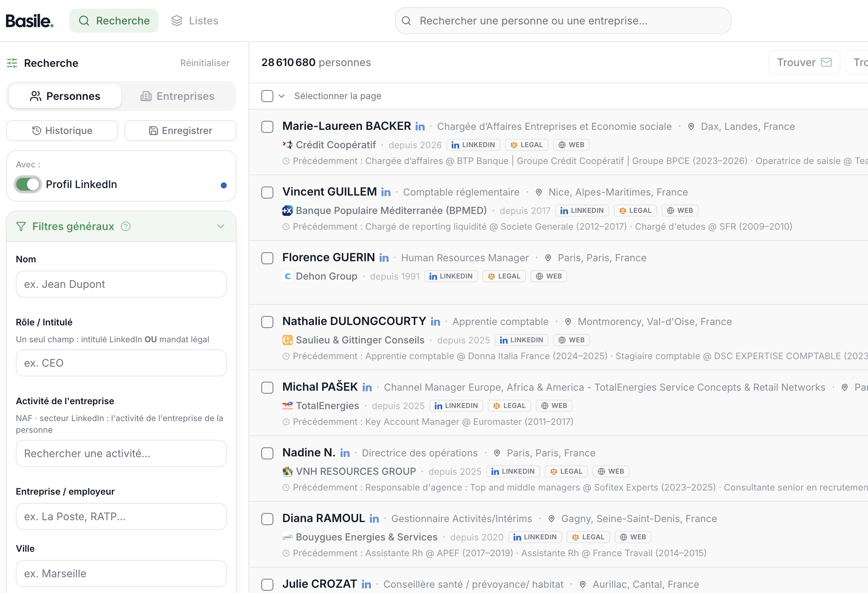The image size is (868, 593).
Task: Select Vincent GUILLEM's checkbox
Action: click(267, 193)
